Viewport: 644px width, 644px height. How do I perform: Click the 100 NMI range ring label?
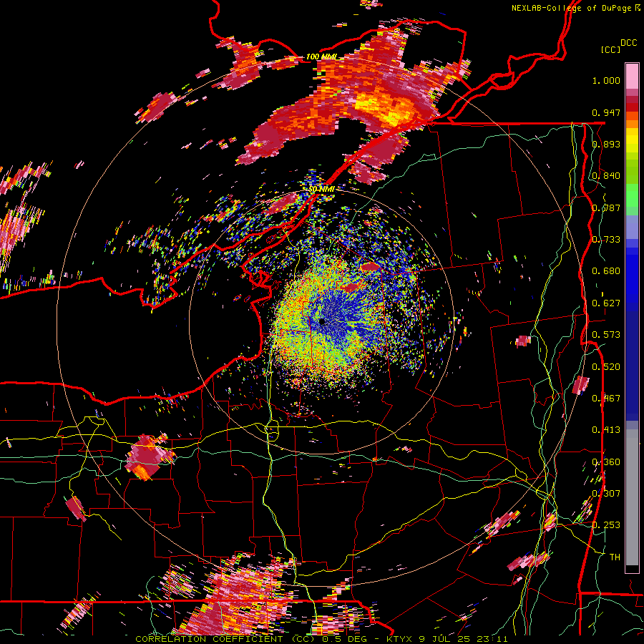(x=321, y=57)
